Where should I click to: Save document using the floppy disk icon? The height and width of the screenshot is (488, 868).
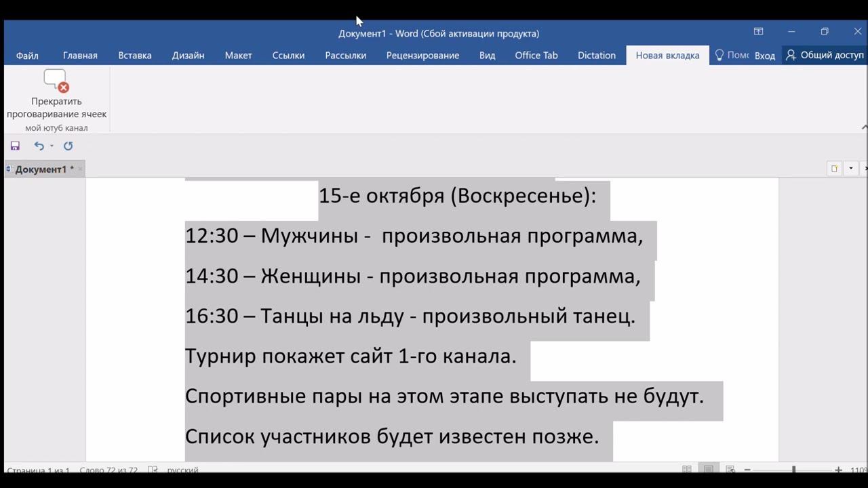pos(15,146)
